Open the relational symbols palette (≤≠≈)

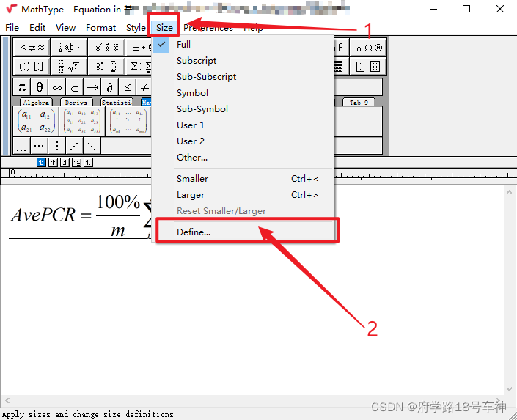(x=32, y=48)
